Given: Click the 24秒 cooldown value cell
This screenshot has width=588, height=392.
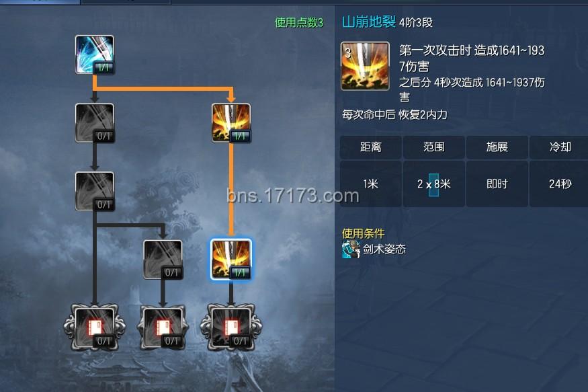Looking at the screenshot, I should click(559, 184).
